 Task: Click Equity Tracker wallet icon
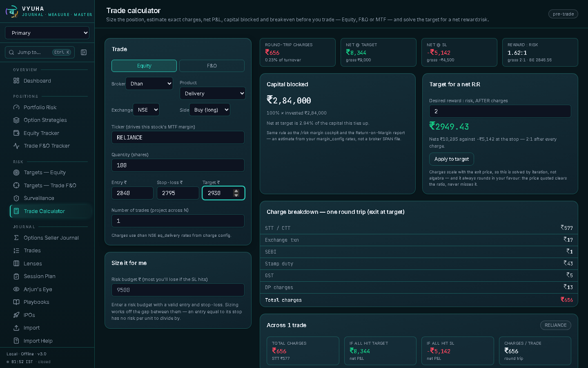click(16, 133)
